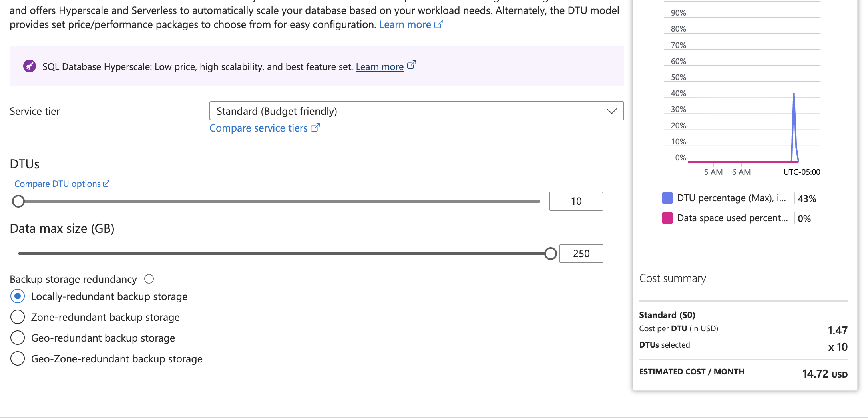
Task: Click external link icon after Compare service tiers
Action: 315,128
